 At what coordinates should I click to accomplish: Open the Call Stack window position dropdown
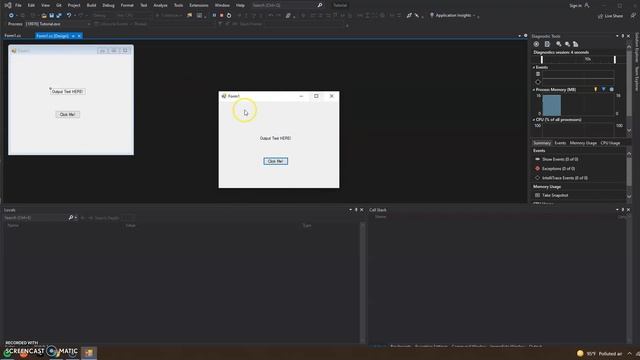pyautogui.click(x=617, y=210)
